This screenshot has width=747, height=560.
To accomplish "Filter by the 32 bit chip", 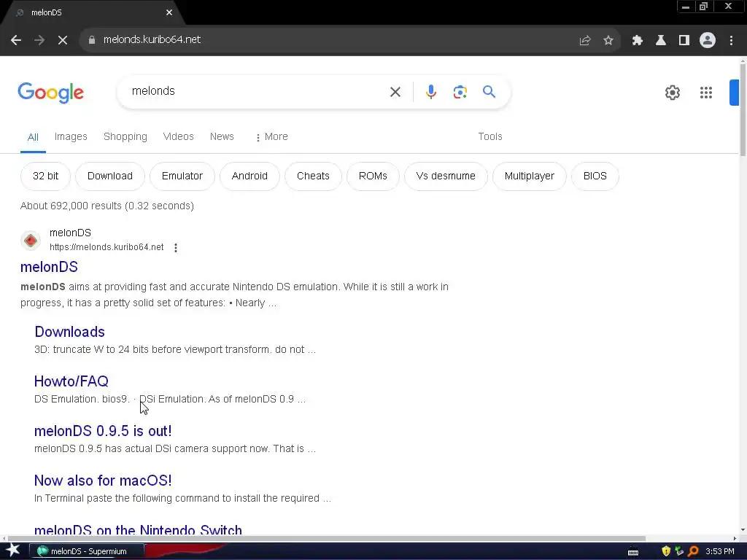I will click(46, 176).
